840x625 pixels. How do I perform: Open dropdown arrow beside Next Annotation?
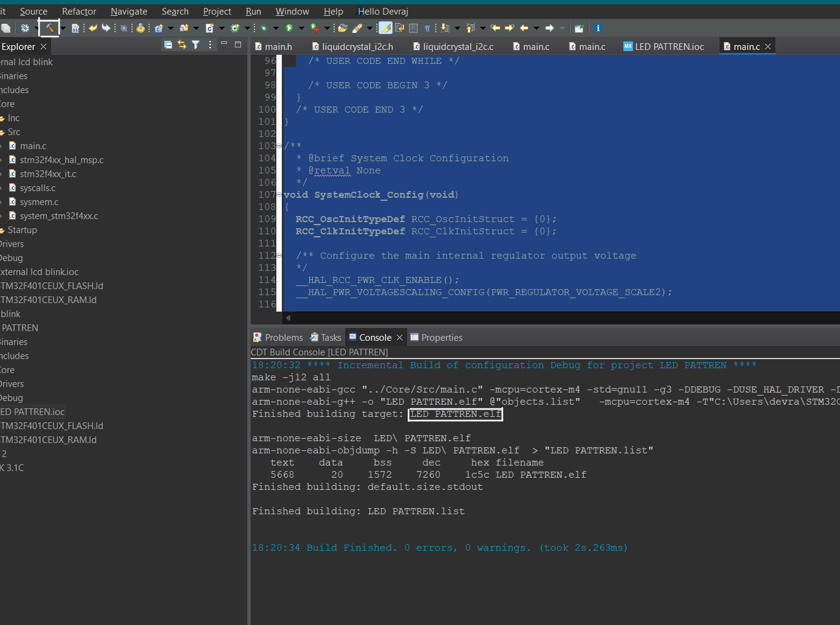pyautogui.click(x=457, y=28)
